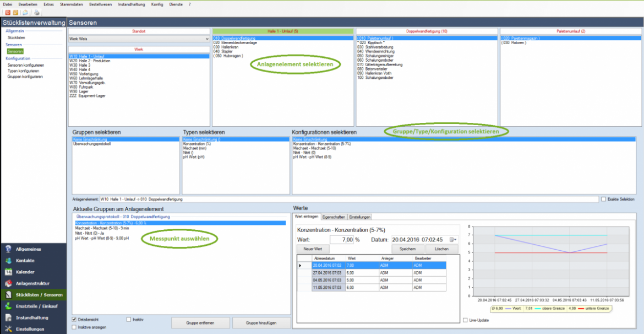Open Anlagenstruktur via its house icon
The height and width of the screenshot is (334, 644).
(8, 283)
